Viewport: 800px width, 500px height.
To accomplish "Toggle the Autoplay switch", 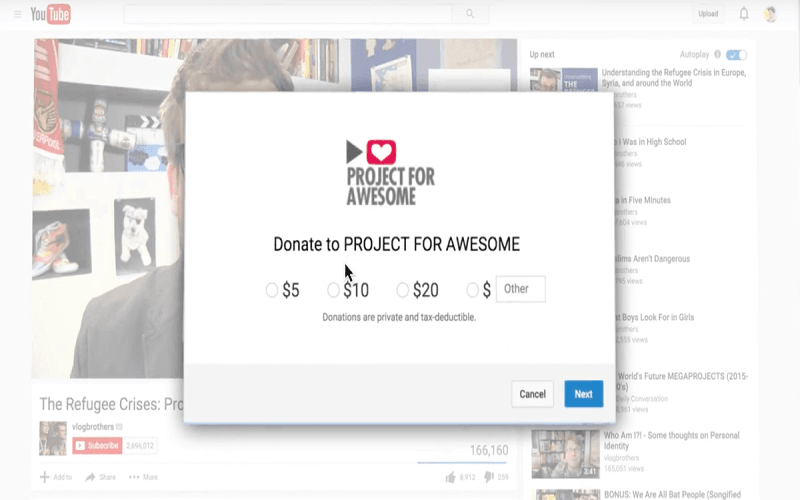I will pos(736,54).
